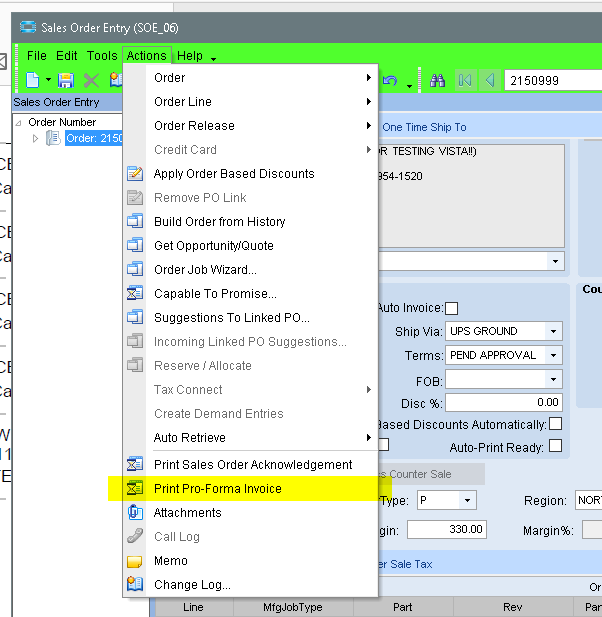Expand the Order tree node
The width and height of the screenshot is (602, 617).
[35, 139]
